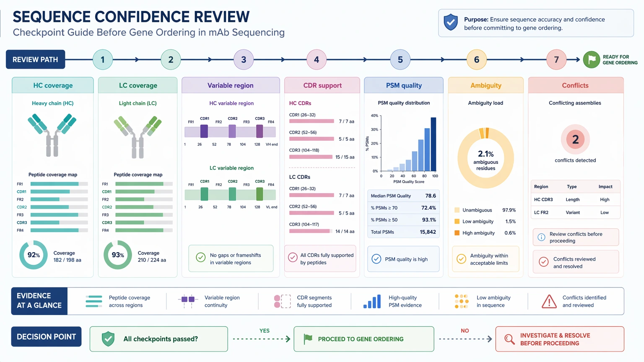644x362 pixels.
Task: Click the check icon by Conflicts reviewed and resolved
Action: [543, 262]
